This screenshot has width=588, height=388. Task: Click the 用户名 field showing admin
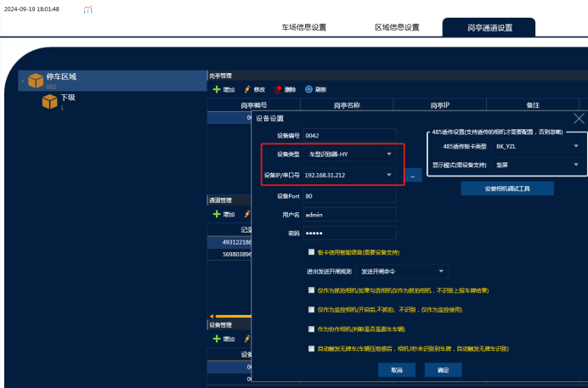pos(349,215)
